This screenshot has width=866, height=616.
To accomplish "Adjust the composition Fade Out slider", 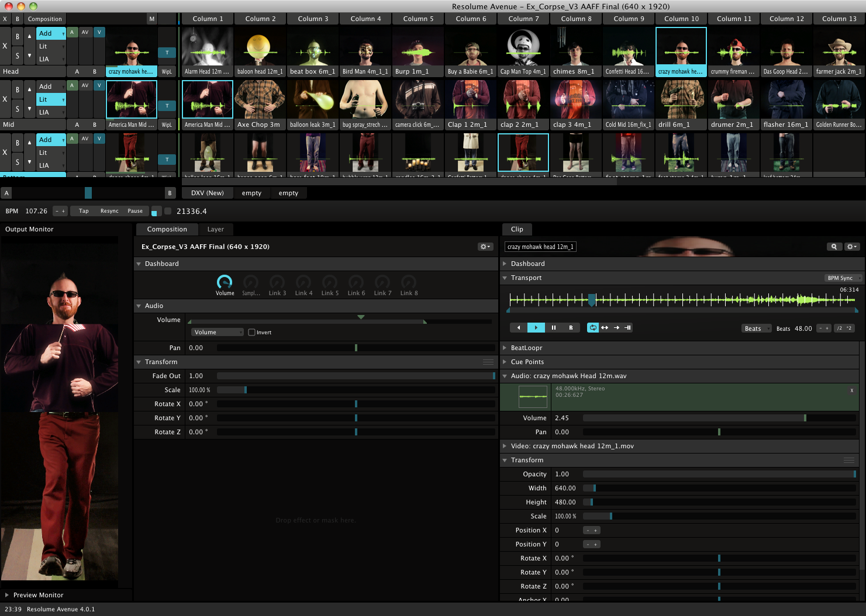I will [356, 376].
